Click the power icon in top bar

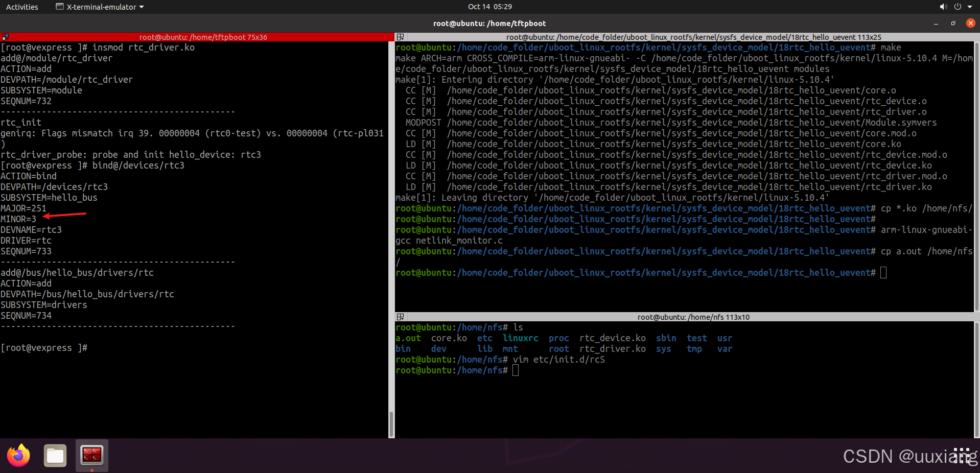[958, 7]
